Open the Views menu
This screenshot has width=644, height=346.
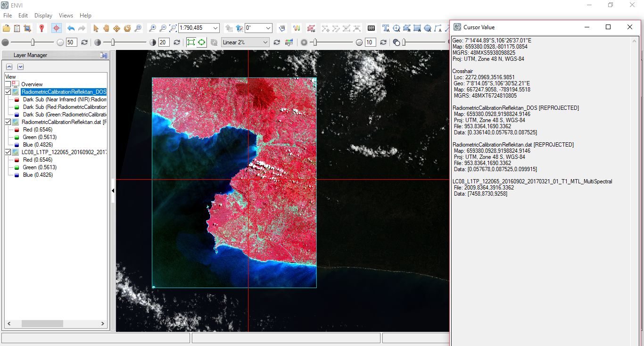point(66,16)
